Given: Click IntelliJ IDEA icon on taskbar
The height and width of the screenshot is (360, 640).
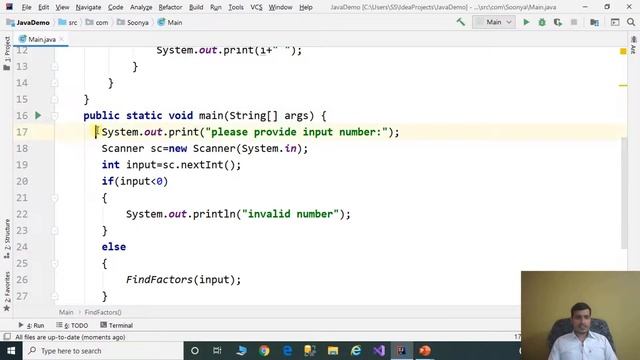Looking at the screenshot, I should click(402, 351).
